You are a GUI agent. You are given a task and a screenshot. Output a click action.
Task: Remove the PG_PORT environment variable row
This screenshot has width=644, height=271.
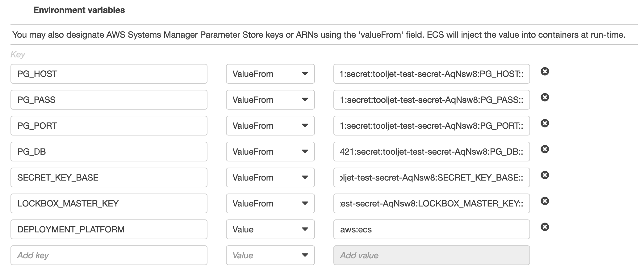pyautogui.click(x=545, y=123)
